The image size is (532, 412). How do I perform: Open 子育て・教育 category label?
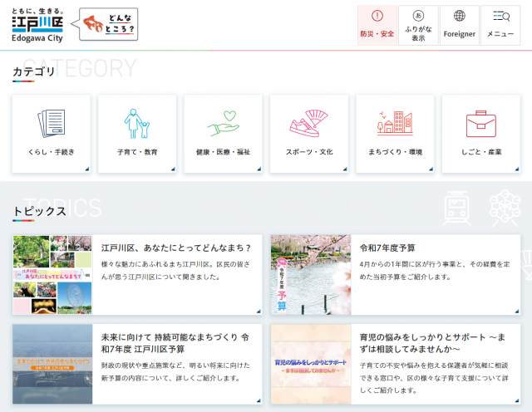point(137,152)
